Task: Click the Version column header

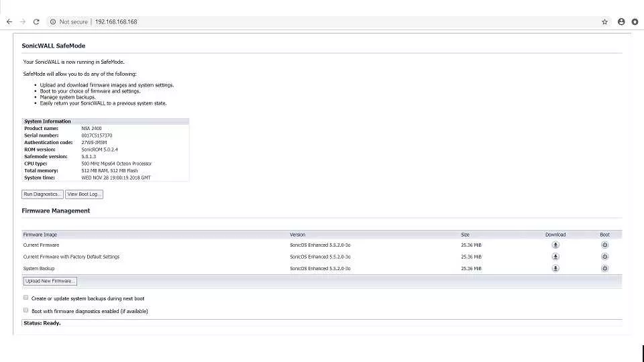Action: click(x=297, y=235)
